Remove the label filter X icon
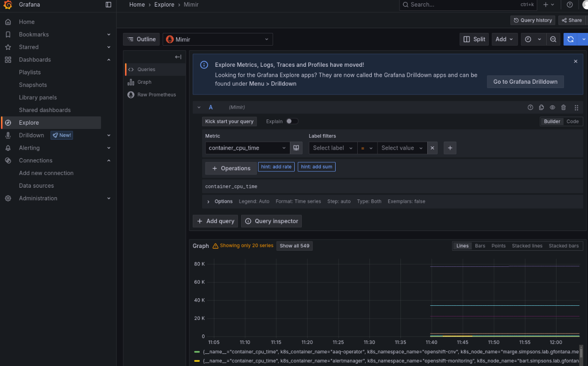 tap(433, 148)
